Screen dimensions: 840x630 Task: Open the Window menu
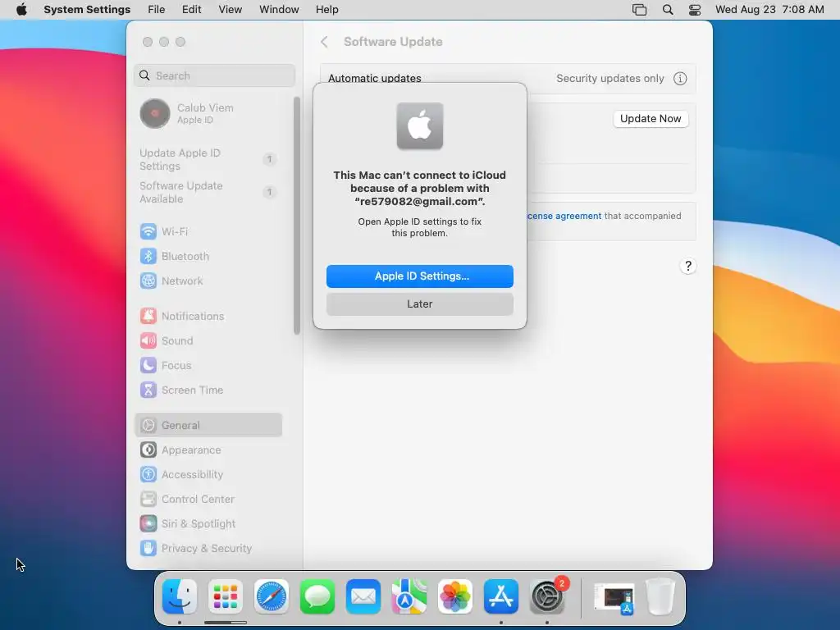[x=279, y=10]
